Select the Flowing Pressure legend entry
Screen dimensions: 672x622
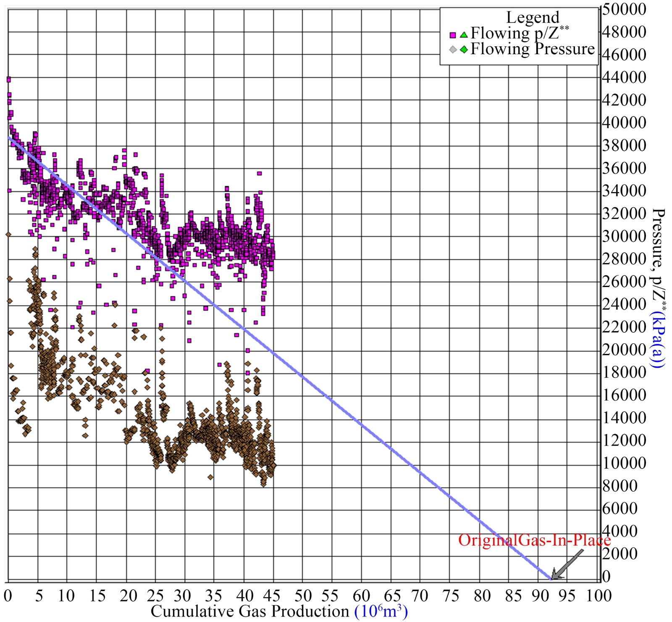(532, 49)
